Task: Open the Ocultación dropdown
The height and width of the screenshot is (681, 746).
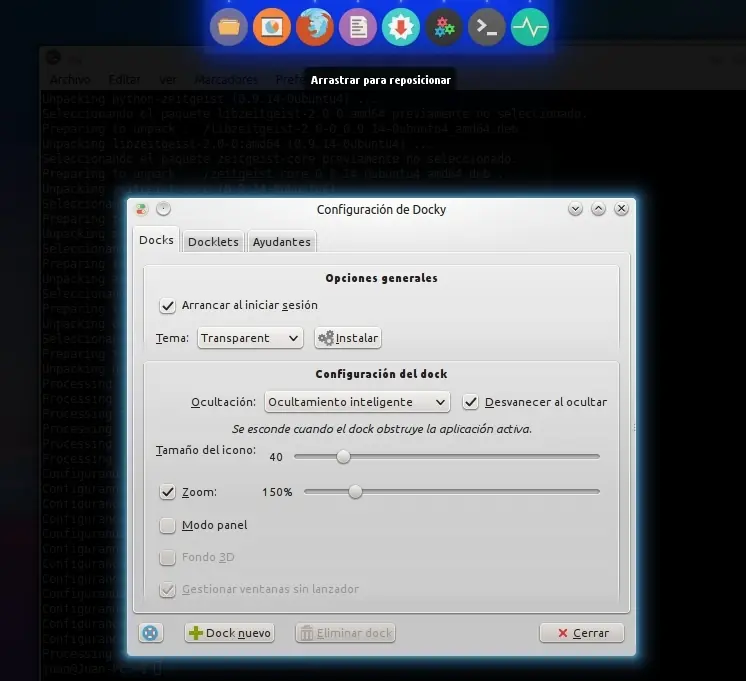Action: [x=357, y=402]
